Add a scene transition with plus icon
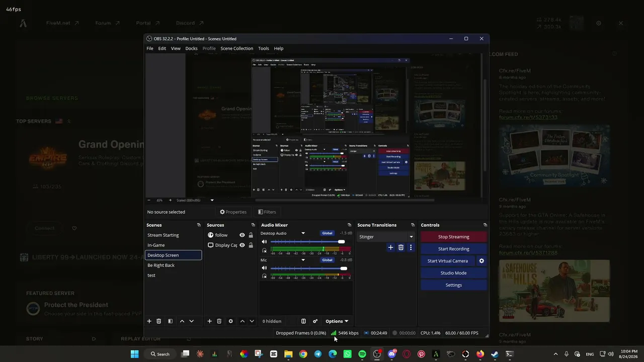Viewport: 644px width, 362px height. [390, 247]
